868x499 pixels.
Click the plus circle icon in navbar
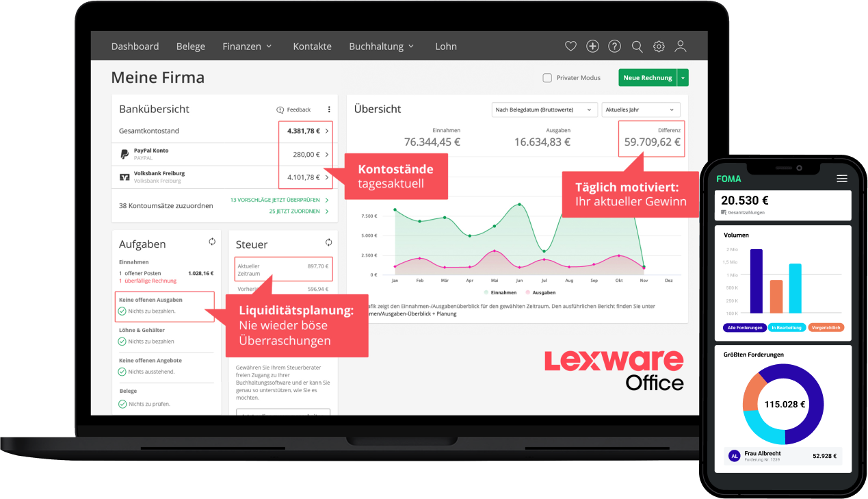tap(592, 47)
